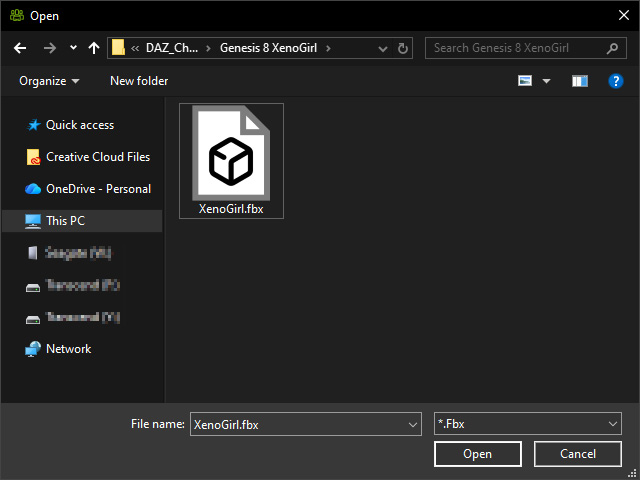640x480 pixels.
Task: Select Creative Cloud Files in sidebar
Action: point(88,157)
